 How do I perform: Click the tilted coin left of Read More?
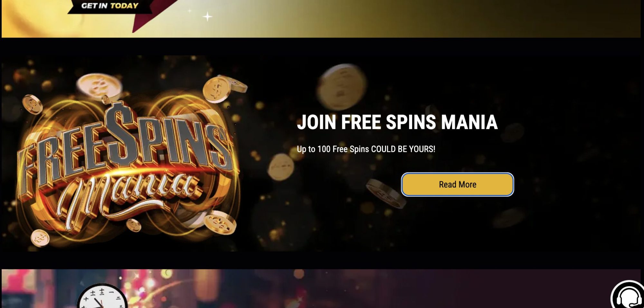(x=386, y=194)
